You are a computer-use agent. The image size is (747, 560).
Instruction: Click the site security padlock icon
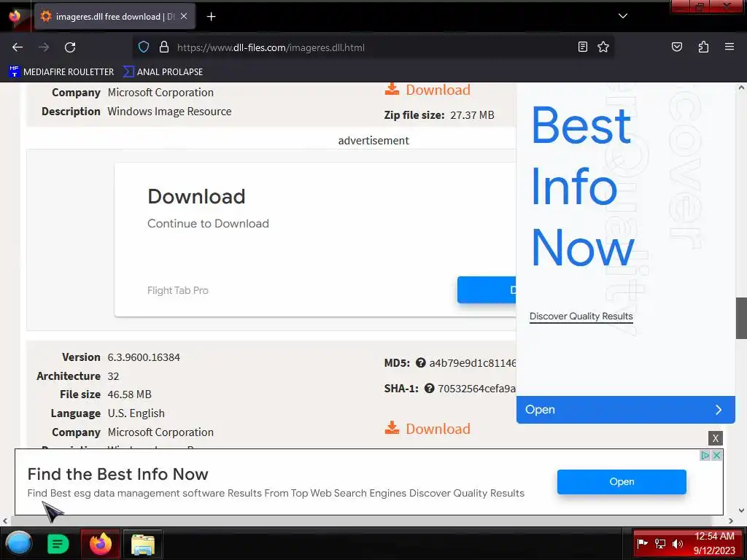[164, 47]
